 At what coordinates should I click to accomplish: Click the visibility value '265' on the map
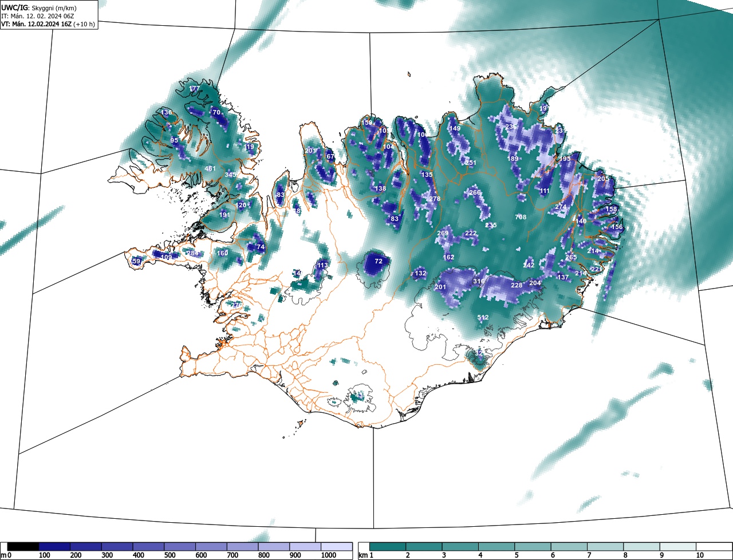coord(571,257)
